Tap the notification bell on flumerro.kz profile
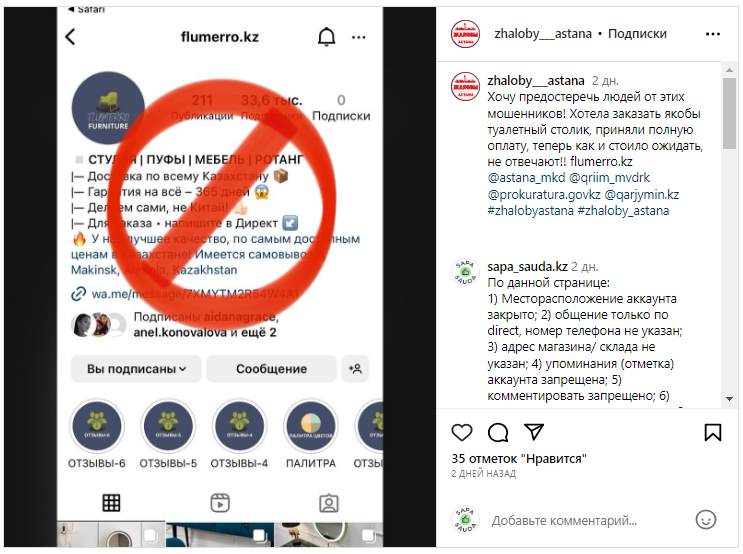743x554 pixels. 326,36
